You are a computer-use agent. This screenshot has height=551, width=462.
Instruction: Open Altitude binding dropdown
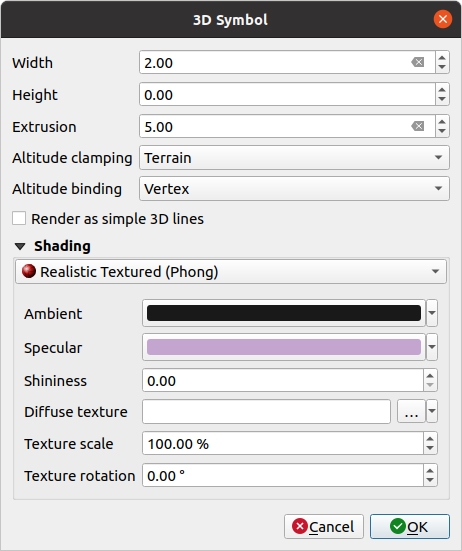(x=294, y=189)
